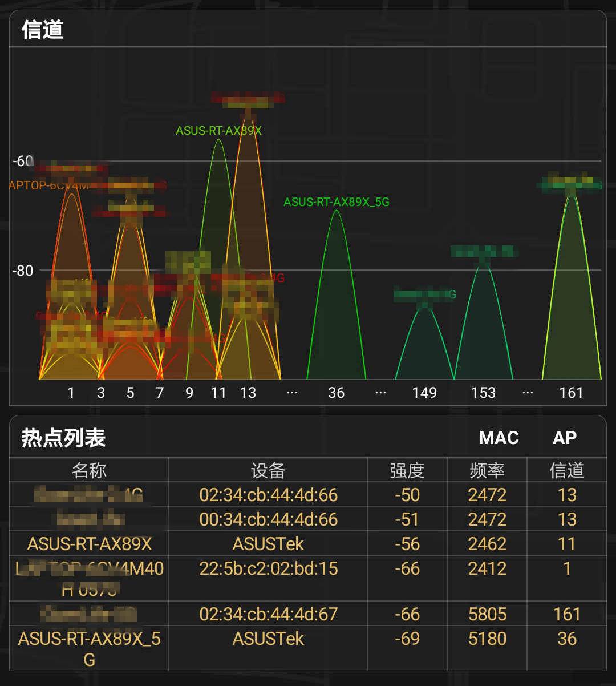616x686 pixels.
Task: Expand the ellipsis between channels 153 and 161
Action: pyautogui.click(x=527, y=393)
